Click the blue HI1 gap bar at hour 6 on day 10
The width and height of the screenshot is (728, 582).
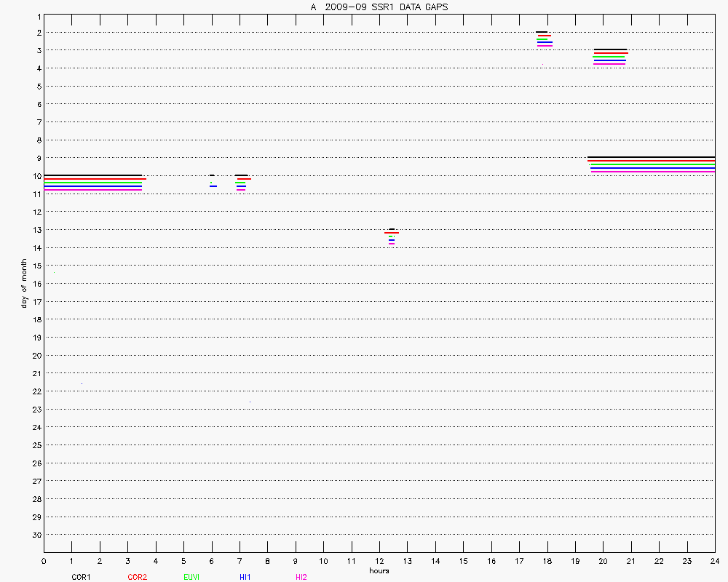pyautogui.click(x=213, y=186)
